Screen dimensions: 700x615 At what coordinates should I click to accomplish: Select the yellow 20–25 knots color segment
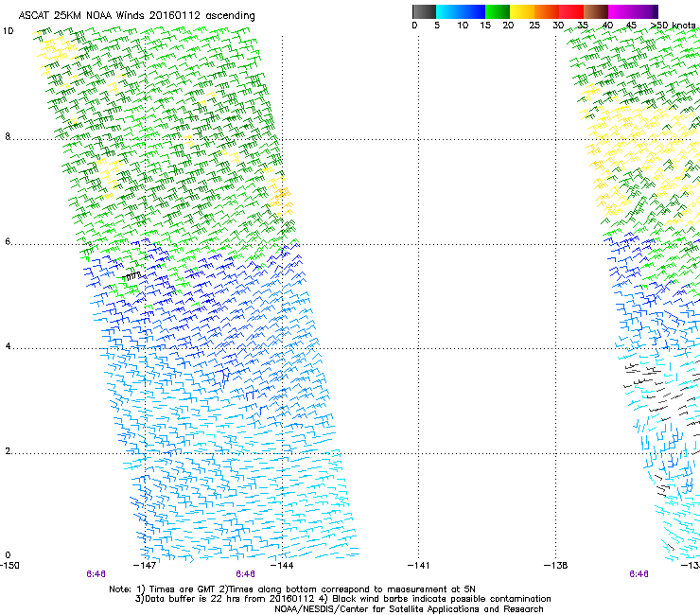point(522,11)
